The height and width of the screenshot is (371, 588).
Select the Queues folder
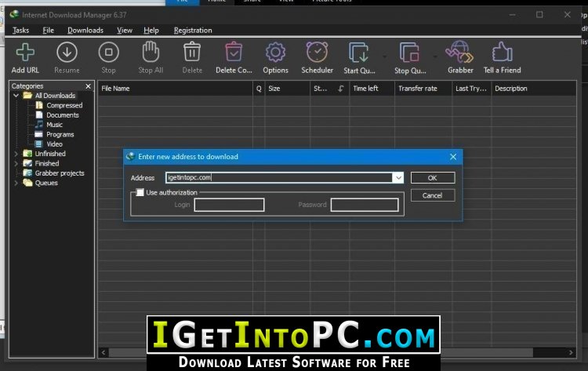pos(46,183)
